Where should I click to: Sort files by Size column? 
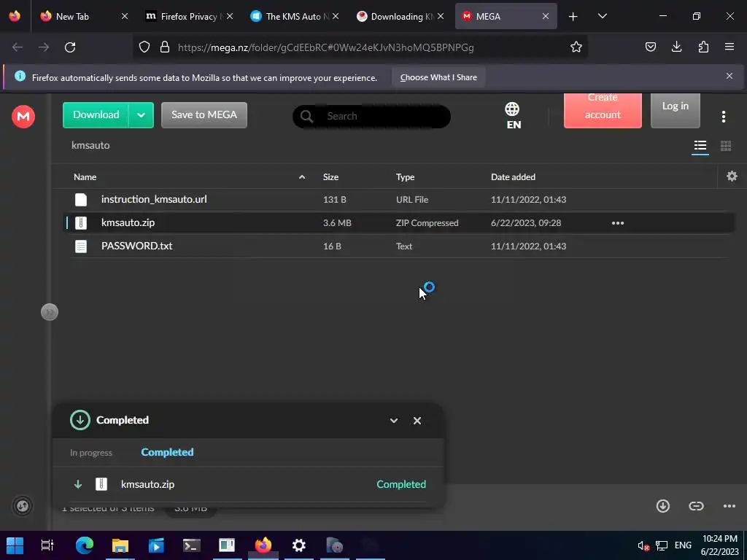click(x=330, y=177)
